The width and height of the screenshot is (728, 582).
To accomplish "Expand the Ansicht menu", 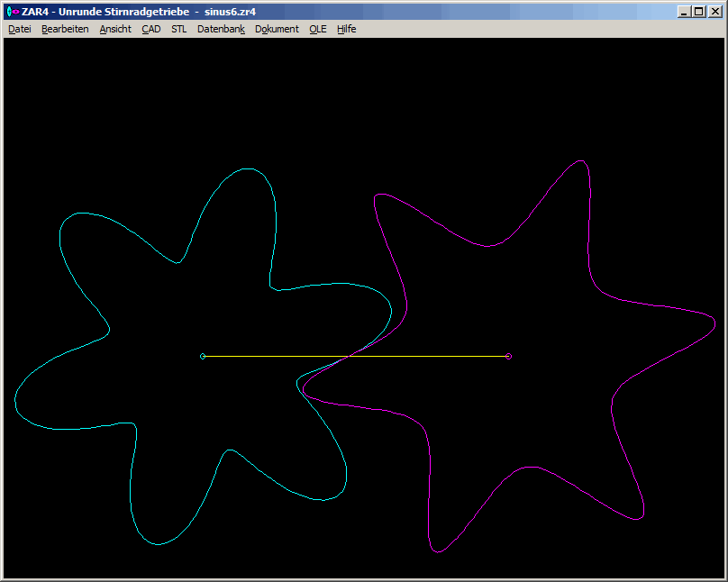I will (115, 29).
